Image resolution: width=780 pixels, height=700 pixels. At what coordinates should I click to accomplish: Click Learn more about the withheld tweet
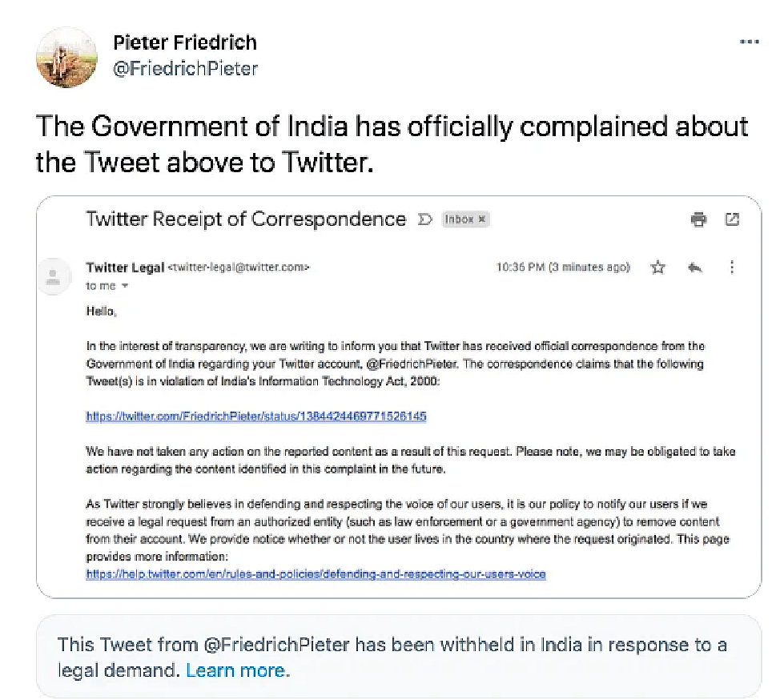[x=235, y=670]
